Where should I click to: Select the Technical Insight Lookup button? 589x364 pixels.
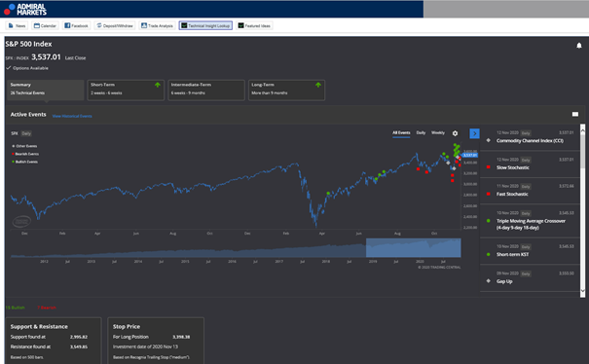click(x=205, y=25)
